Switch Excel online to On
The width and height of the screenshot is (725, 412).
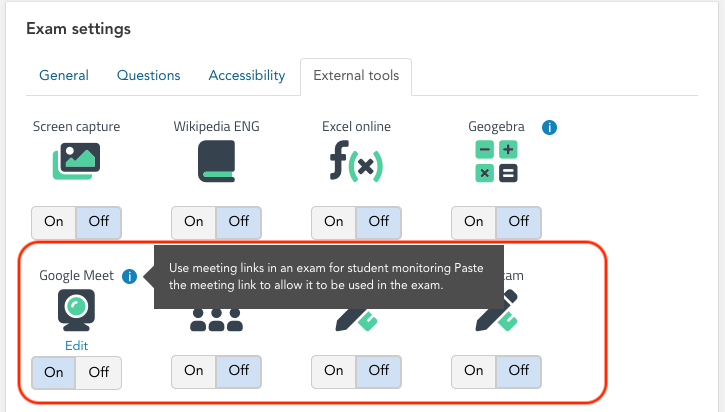click(334, 221)
